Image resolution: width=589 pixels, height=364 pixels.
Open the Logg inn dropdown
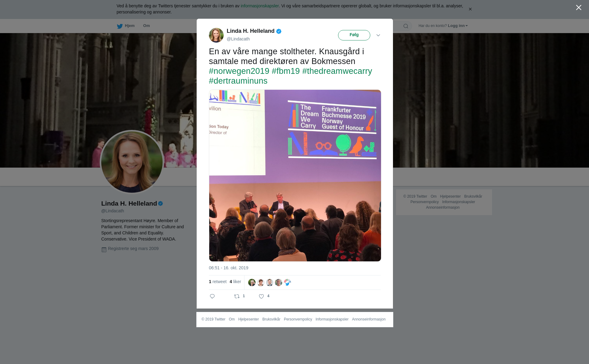click(458, 26)
